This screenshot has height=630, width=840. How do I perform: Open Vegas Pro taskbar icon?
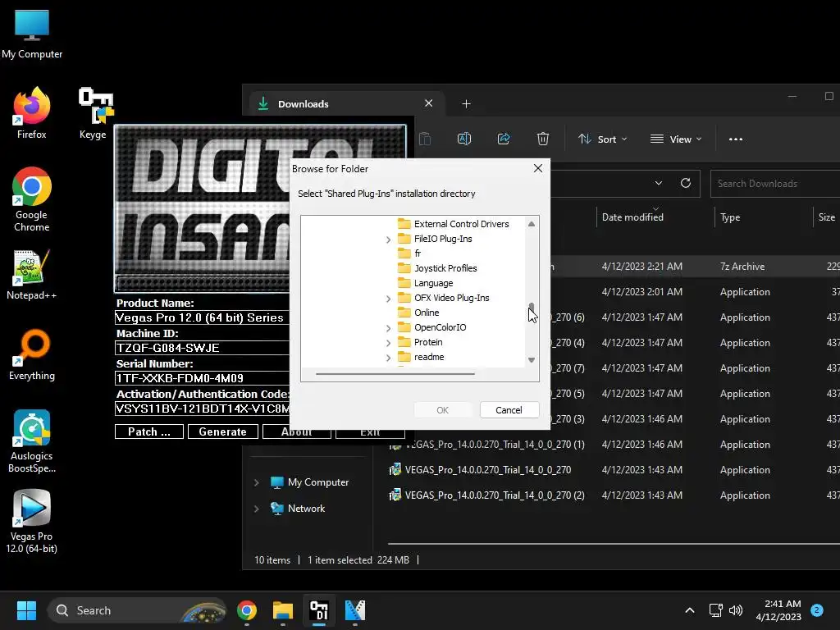pos(354,610)
